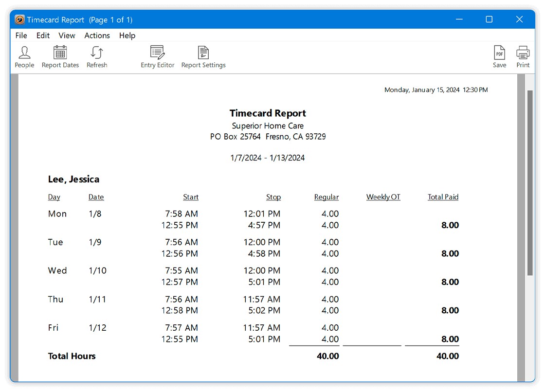Open the People icon in toolbar
The height and width of the screenshot is (392, 545).
[24, 56]
